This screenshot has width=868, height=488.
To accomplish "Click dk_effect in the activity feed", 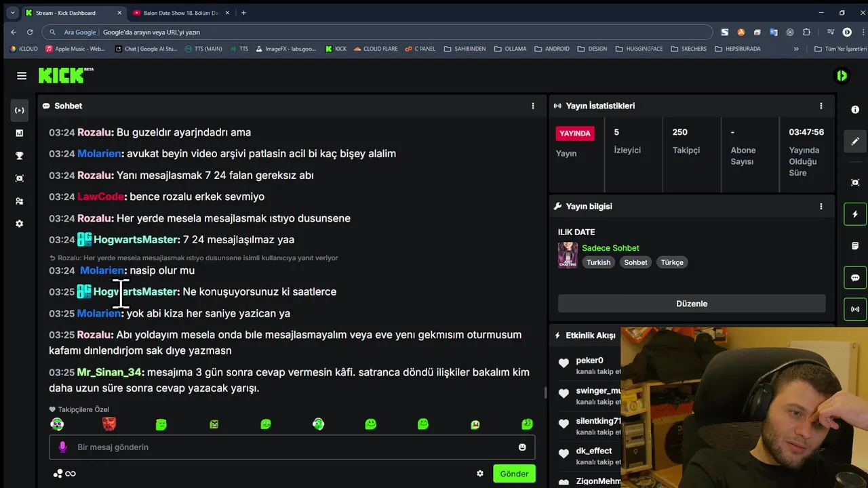I will pos(594,451).
